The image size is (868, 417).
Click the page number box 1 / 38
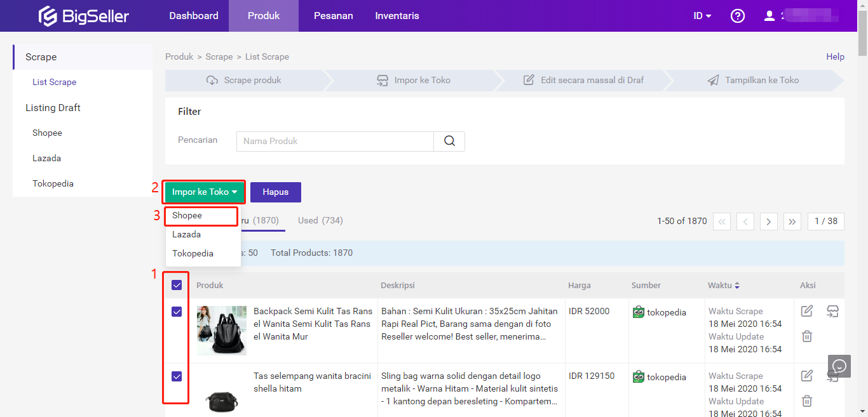click(826, 221)
